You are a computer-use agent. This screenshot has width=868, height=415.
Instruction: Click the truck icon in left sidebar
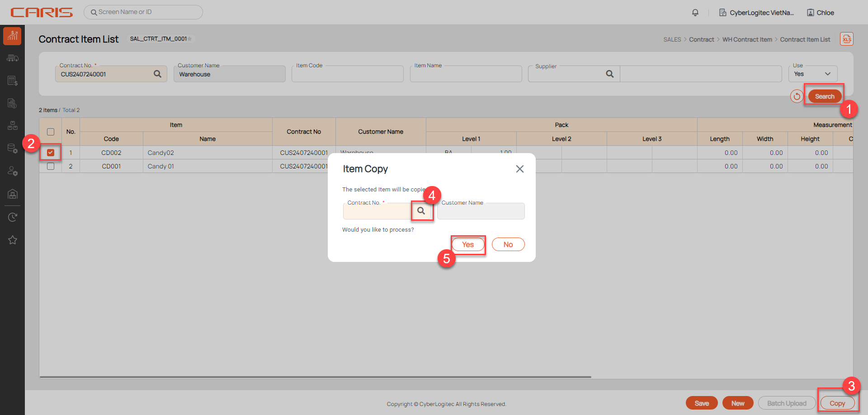point(13,58)
